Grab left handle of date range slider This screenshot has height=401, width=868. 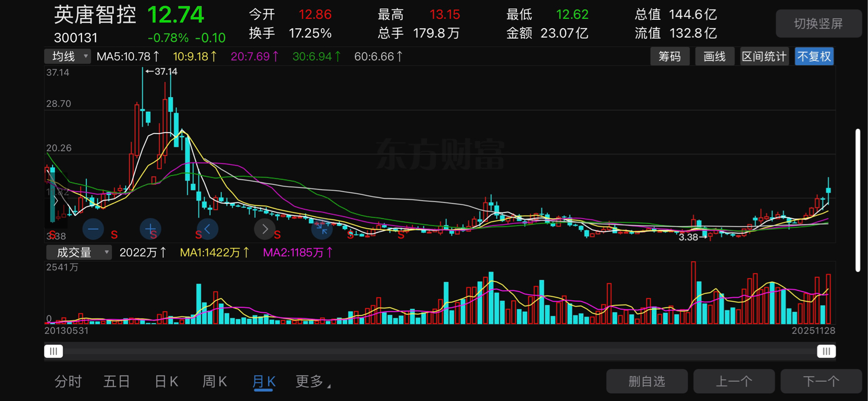[x=53, y=351]
